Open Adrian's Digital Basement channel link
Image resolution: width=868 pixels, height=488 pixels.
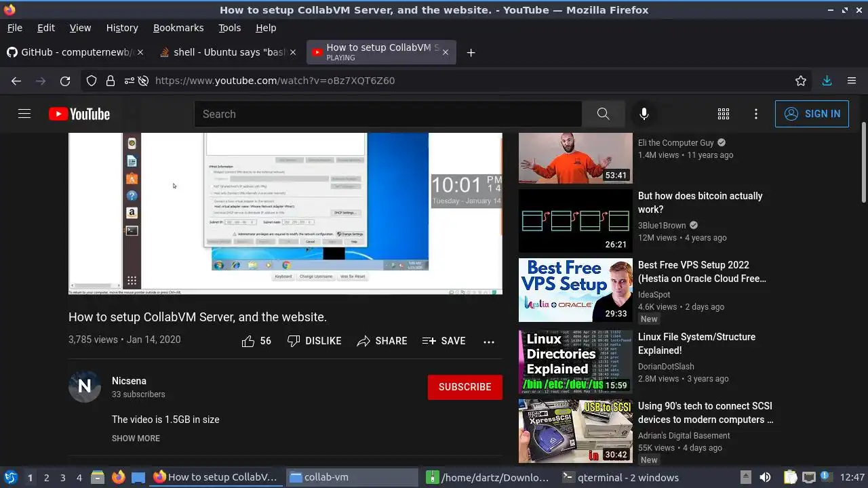684,436
